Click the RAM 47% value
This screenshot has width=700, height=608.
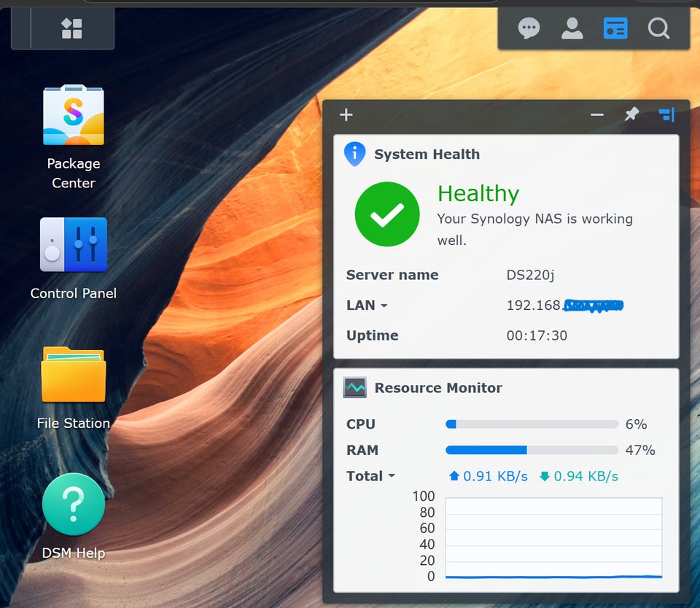640,450
